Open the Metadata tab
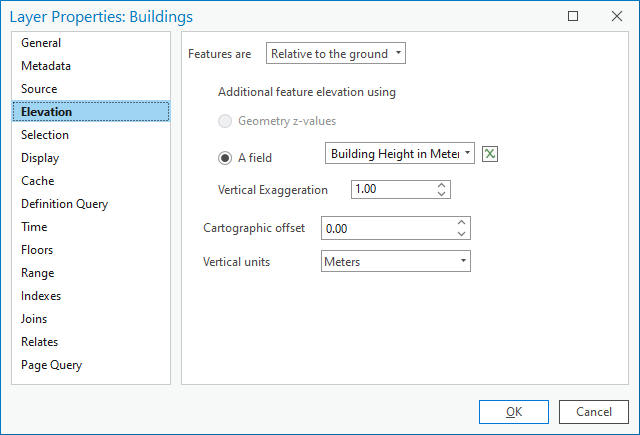 click(x=46, y=66)
